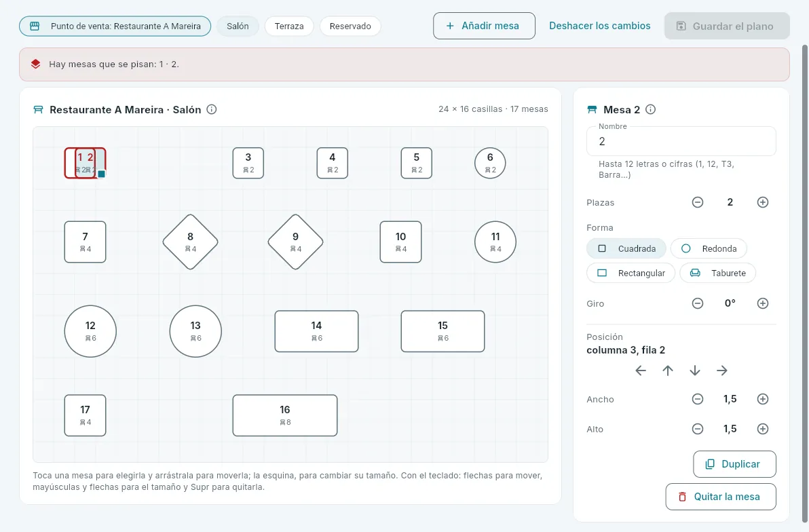This screenshot has height=532, width=809.
Task: Select Taburete table shape
Action: point(717,273)
